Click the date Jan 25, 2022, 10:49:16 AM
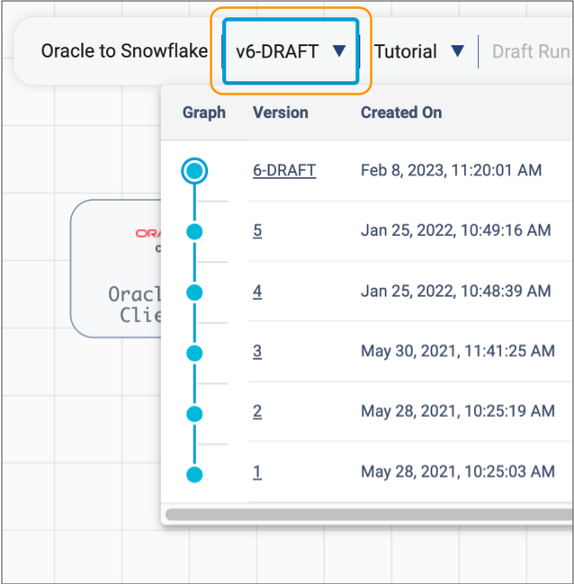Image resolution: width=574 pixels, height=584 pixels. point(456,231)
